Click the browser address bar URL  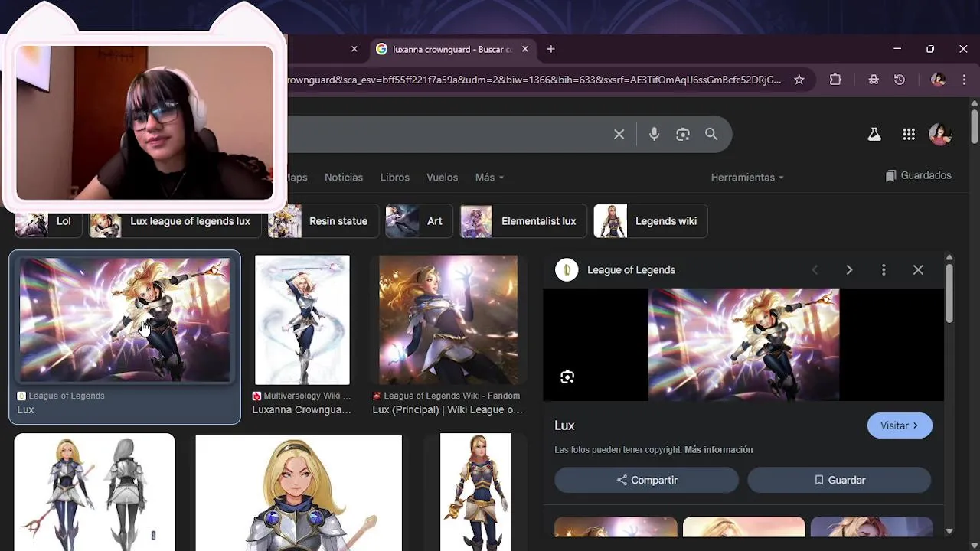click(534, 80)
